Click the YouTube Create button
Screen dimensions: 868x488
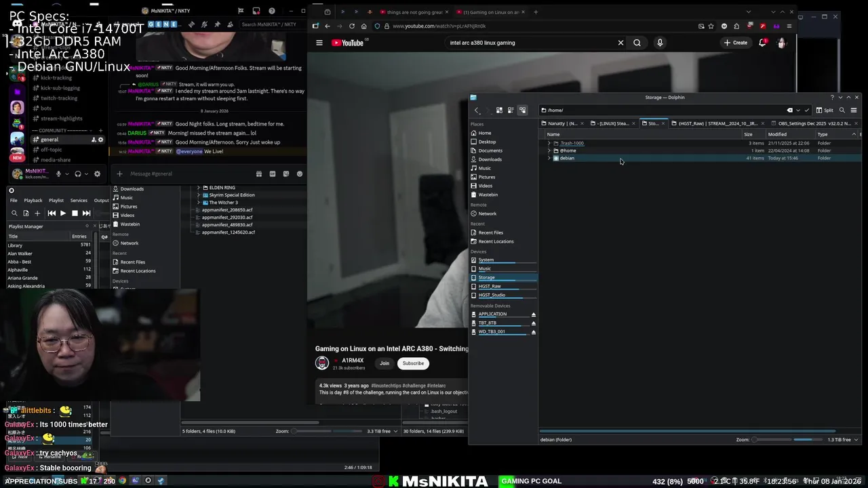coord(736,43)
